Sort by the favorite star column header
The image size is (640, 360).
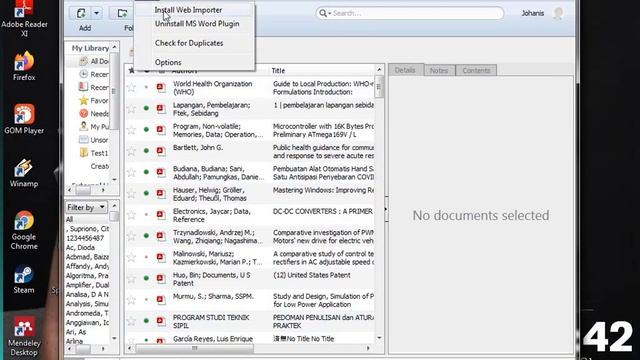pyautogui.click(x=131, y=71)
